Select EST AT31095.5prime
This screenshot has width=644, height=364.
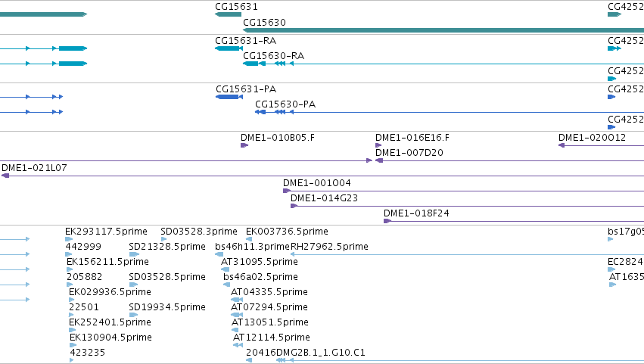(x=259, y=262)
